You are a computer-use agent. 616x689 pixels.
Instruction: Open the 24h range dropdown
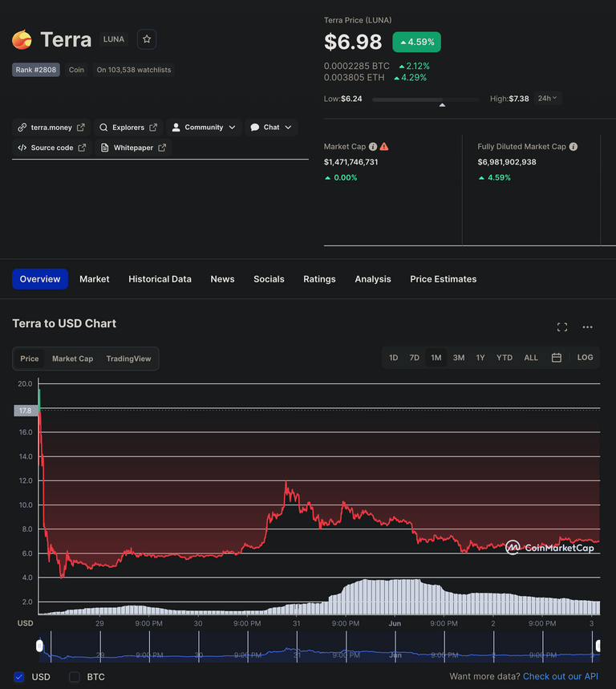548,99
